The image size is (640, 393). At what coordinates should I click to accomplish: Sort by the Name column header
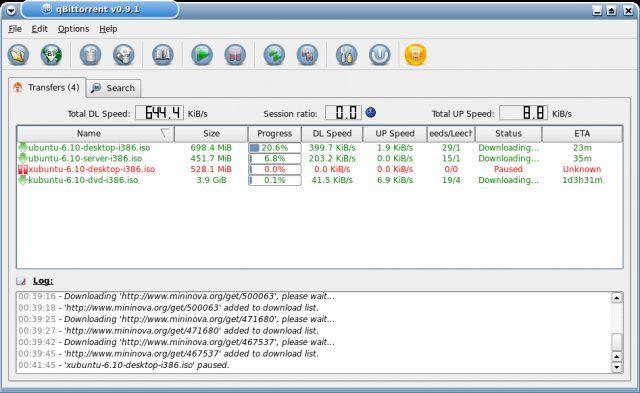pos(96,133)
